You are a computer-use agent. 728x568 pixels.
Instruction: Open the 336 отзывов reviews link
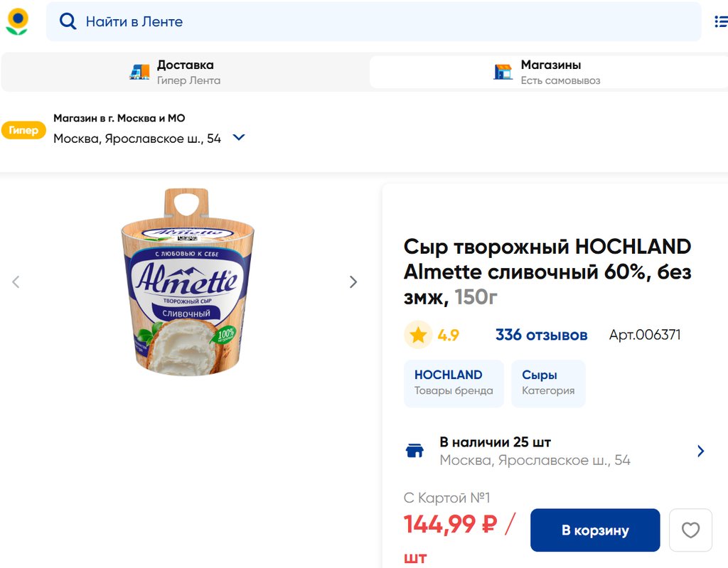(541, 335)
